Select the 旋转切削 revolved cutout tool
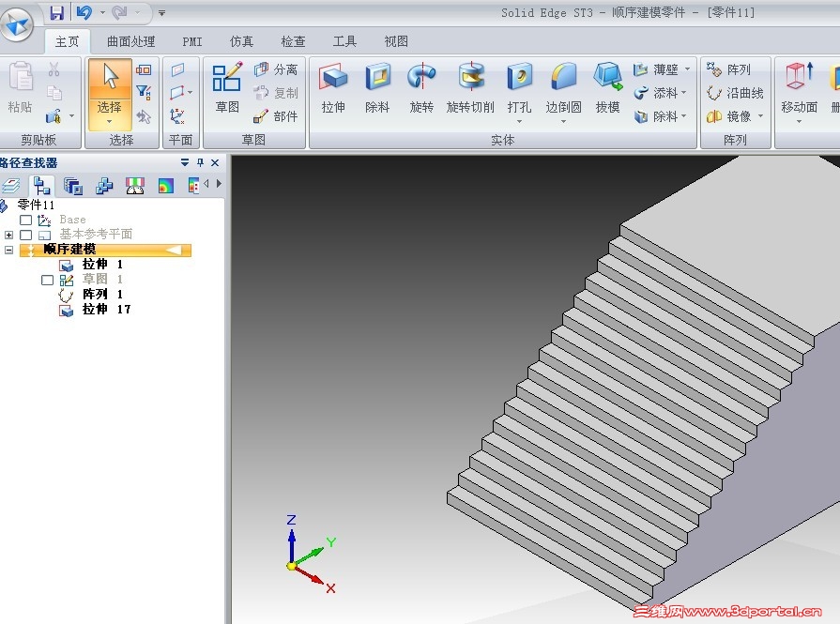The width and height of the screenshot is (840, 624). pyautogui.click(x=470, y=88)
